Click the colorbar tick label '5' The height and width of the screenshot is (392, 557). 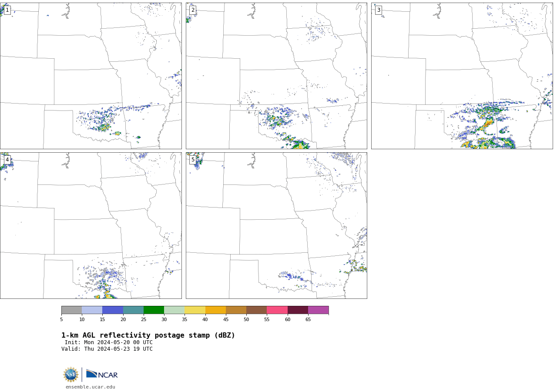click(61, 320)
